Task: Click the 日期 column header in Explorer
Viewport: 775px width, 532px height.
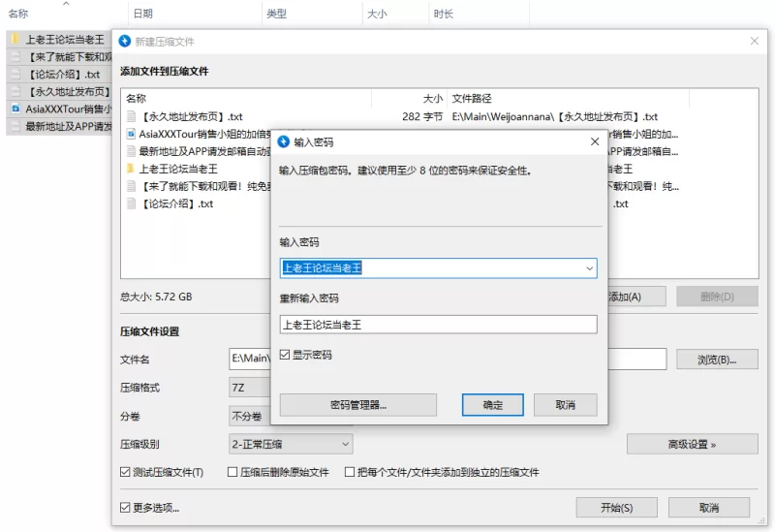Action: pyautogui.click(x=196, y=14)
